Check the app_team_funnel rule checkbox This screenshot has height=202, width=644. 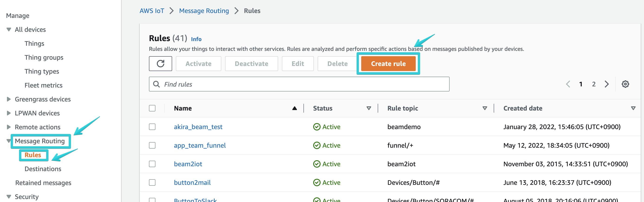[152, 145]
